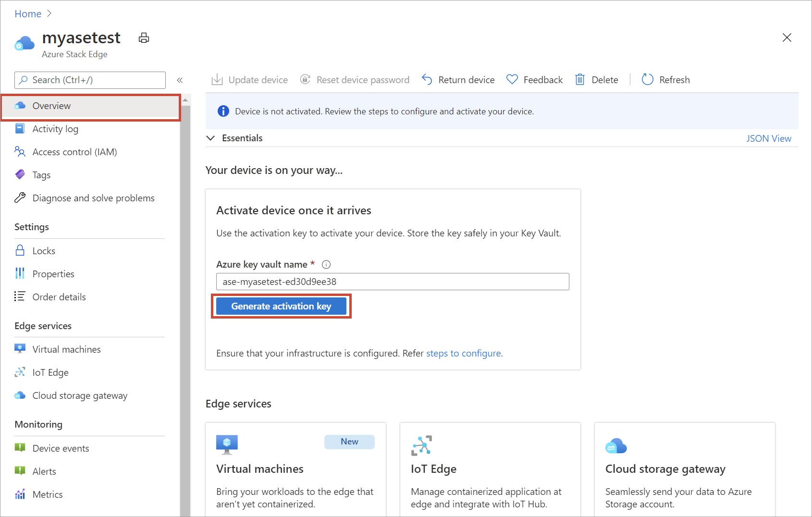Screen dimensions: 812x517
Task: Open the Cloud storage gateway service
Action: click(79, 395)
